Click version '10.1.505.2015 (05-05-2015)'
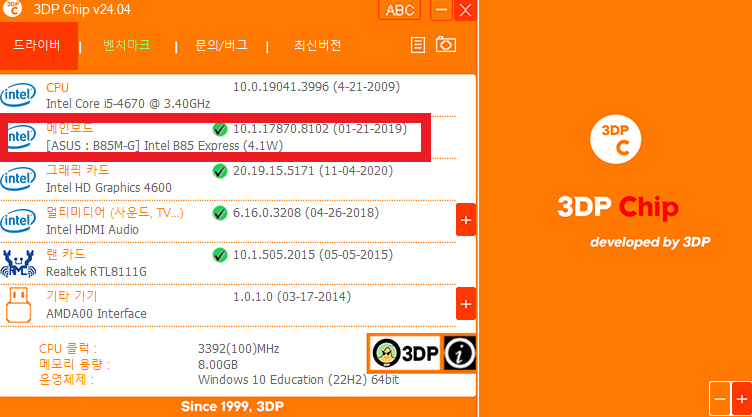This screenshot has width=752, height=417. click(x=313, y=255)
